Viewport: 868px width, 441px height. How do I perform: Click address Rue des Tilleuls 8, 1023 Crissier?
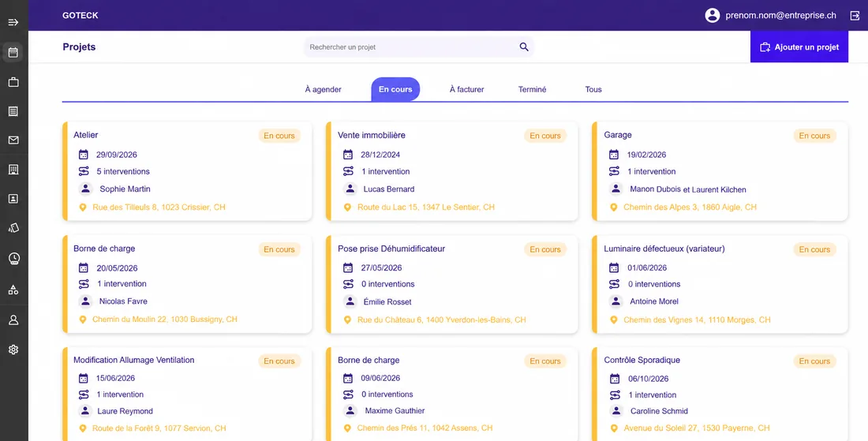[159, 207]
